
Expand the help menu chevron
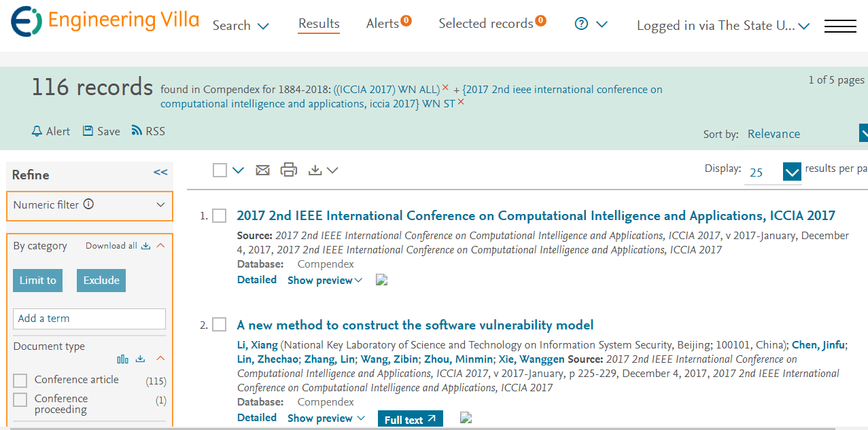pyautogui.click(x=602, y=24)
